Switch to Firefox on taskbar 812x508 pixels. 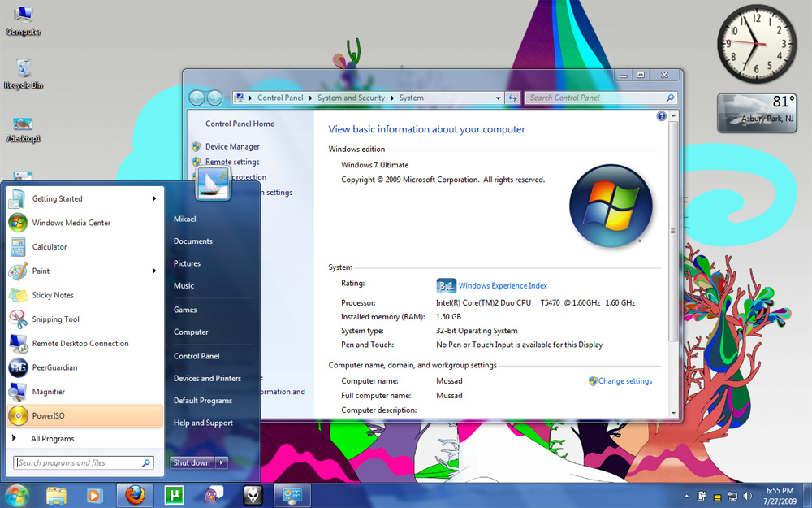(x=135, y=496)
